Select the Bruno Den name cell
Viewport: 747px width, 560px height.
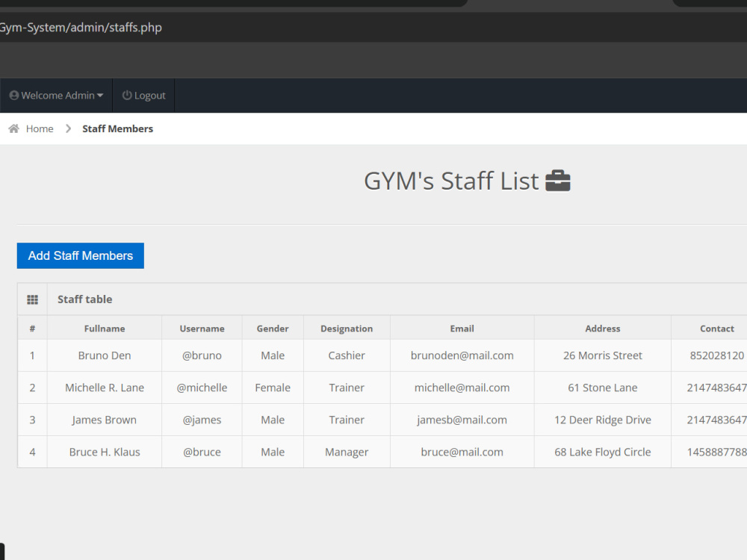pos(105,355)
